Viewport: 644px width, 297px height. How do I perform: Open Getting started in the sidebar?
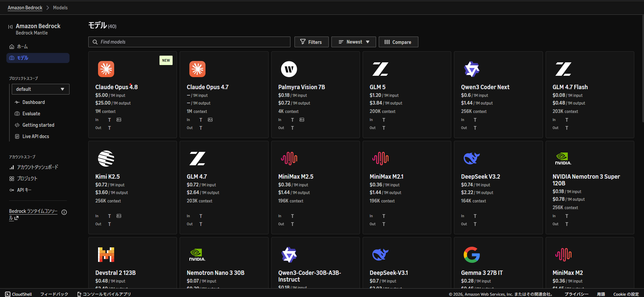[38, 125]
